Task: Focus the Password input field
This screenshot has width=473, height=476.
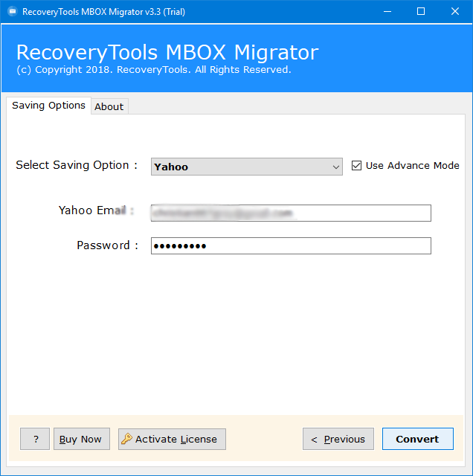Action: pos(291,245)
